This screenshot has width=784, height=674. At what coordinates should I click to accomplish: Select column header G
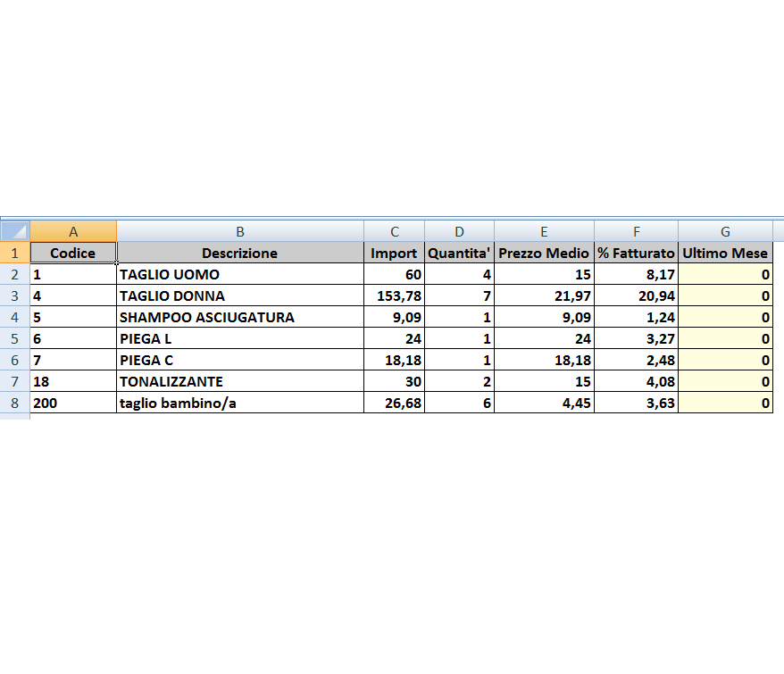725,230
